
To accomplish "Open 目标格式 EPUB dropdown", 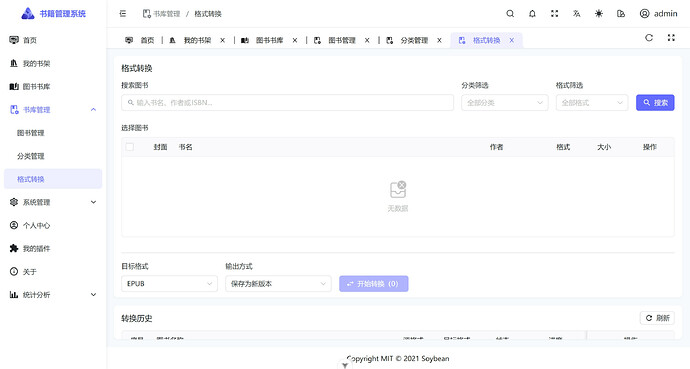I will (x=169, y=284).
